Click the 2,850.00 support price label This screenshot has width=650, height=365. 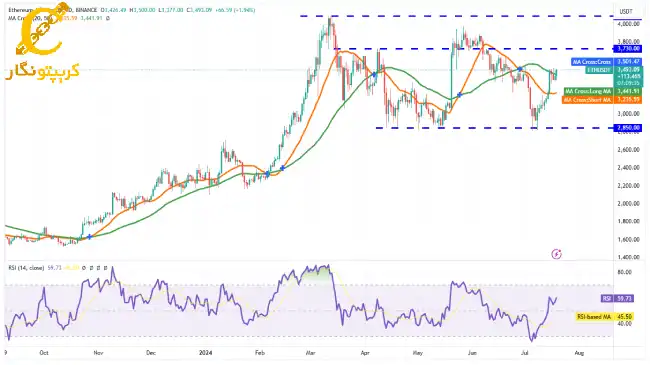click(x=628, y=128)
